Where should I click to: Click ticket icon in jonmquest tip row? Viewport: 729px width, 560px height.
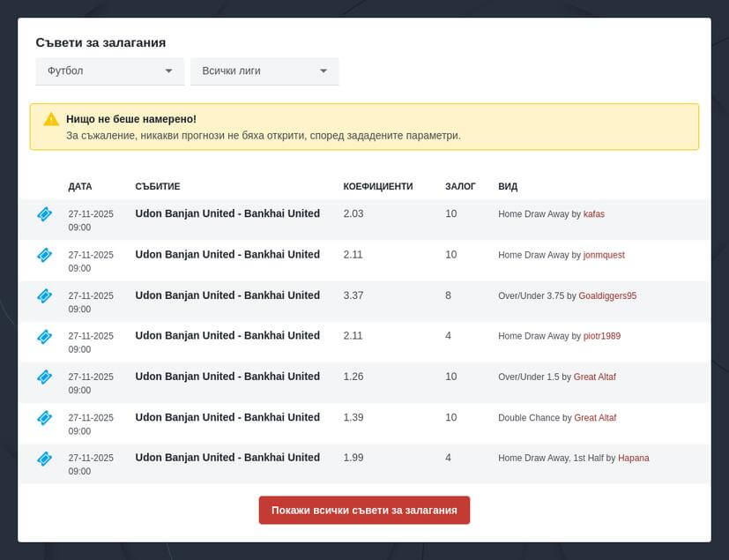pos(44,255)
